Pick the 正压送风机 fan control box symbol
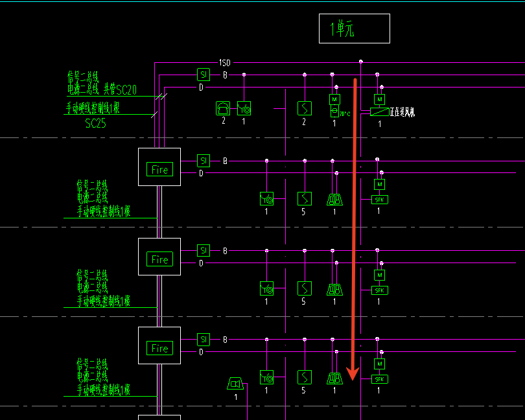525x420 pixels. point(380,112)
